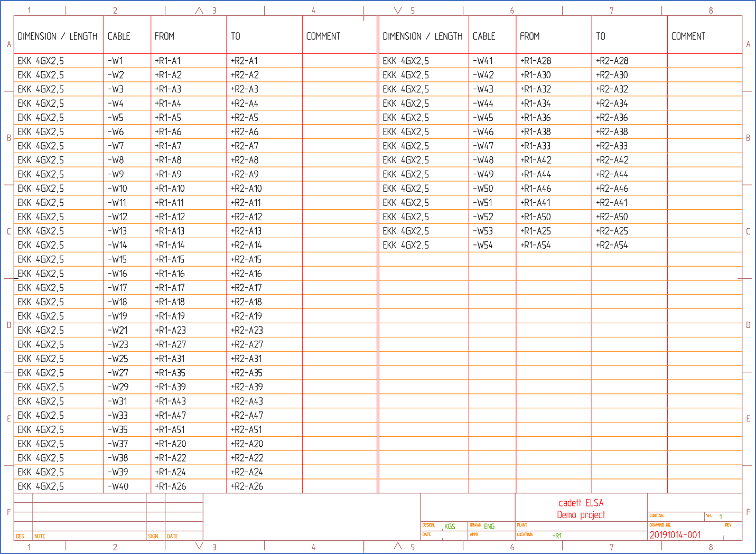
Task: Select the "+R2-A19" cell
Action: [246, 316]
